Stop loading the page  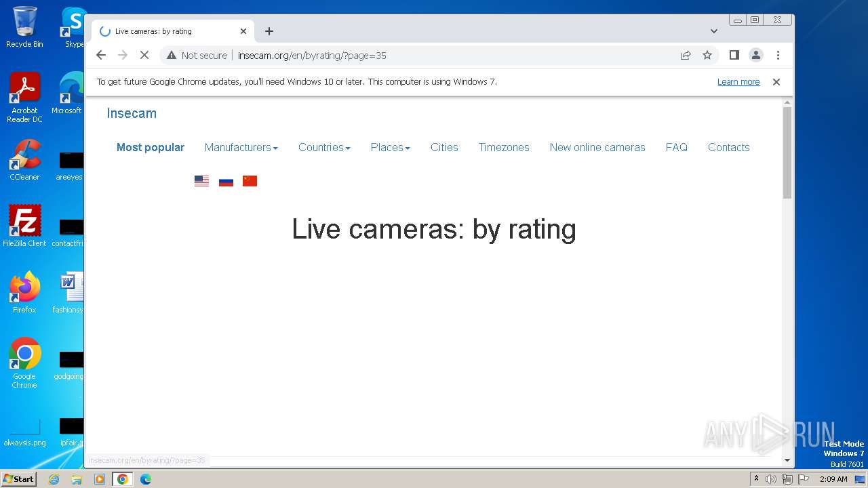(144, 55)
